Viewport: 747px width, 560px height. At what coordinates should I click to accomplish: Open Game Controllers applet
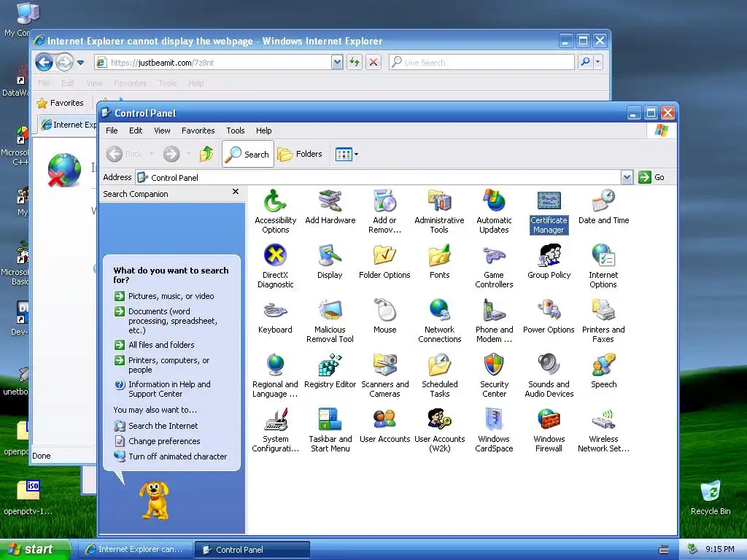pos(494,266)
